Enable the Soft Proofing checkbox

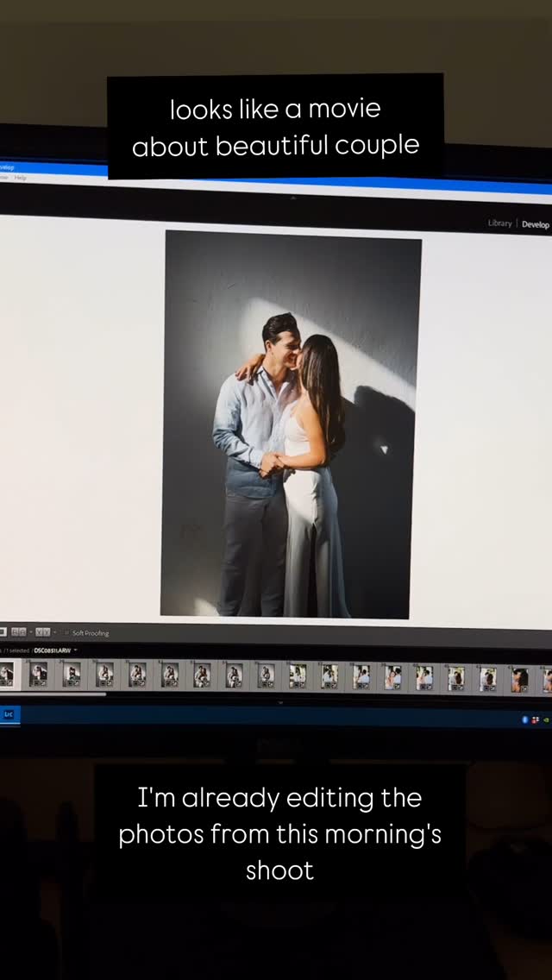66,632
